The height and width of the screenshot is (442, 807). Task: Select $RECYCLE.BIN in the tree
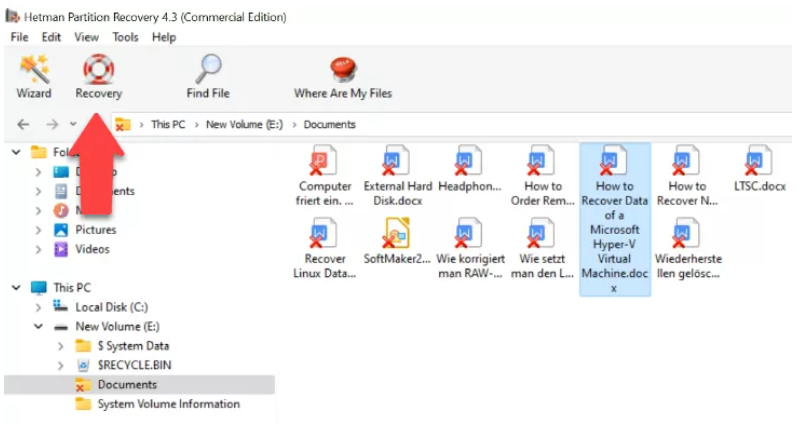[x=134, y=365]
